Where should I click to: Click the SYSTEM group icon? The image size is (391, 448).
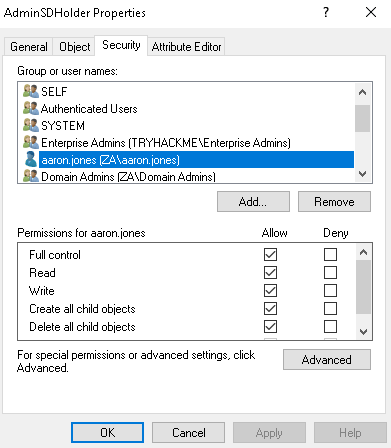point(31,125)
